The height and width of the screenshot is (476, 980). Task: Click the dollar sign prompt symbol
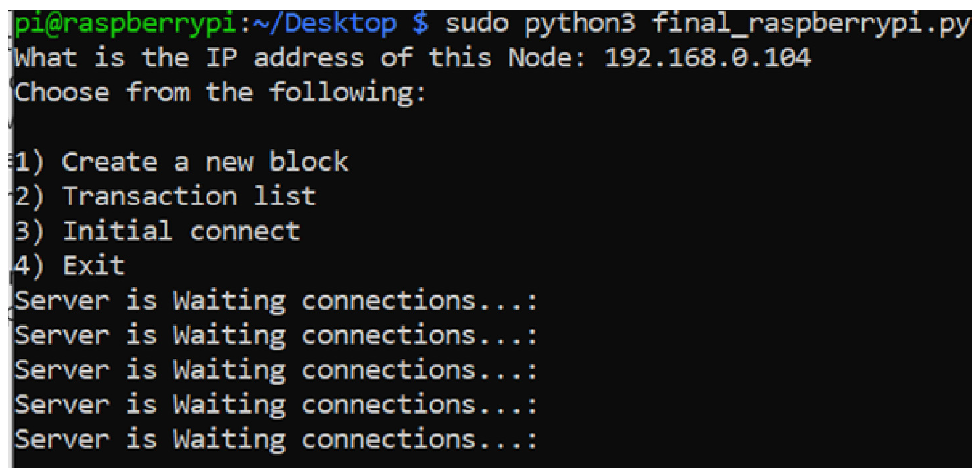[421, 24]
